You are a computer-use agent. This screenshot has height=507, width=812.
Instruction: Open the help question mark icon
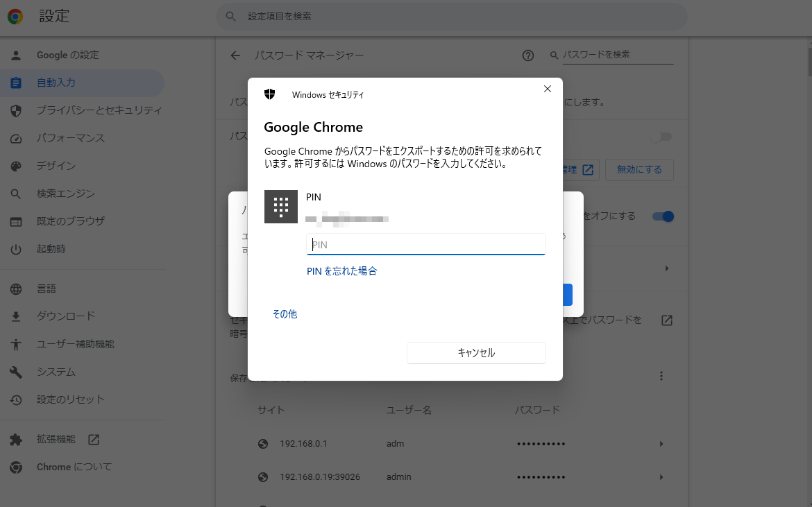click(527, 55)
